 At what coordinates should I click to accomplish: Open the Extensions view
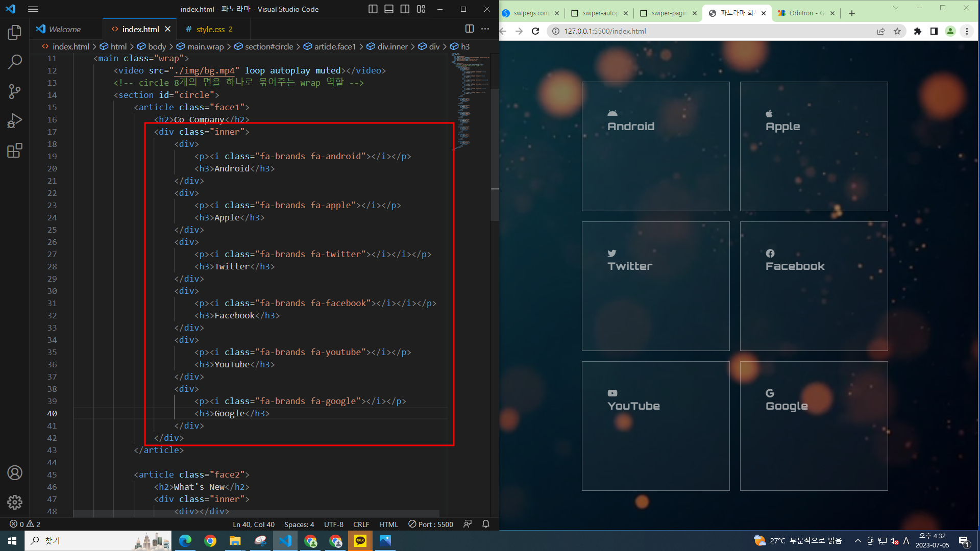(x=15, y=151)
